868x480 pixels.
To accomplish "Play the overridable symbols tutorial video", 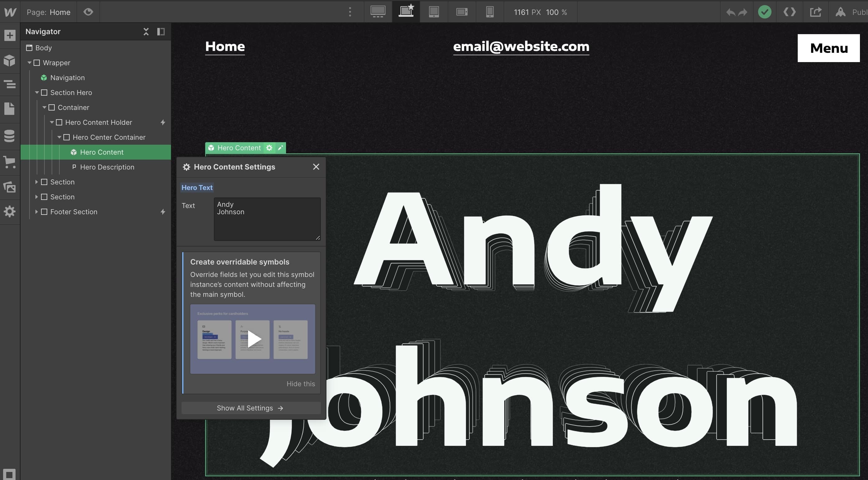I will point(253,339).
